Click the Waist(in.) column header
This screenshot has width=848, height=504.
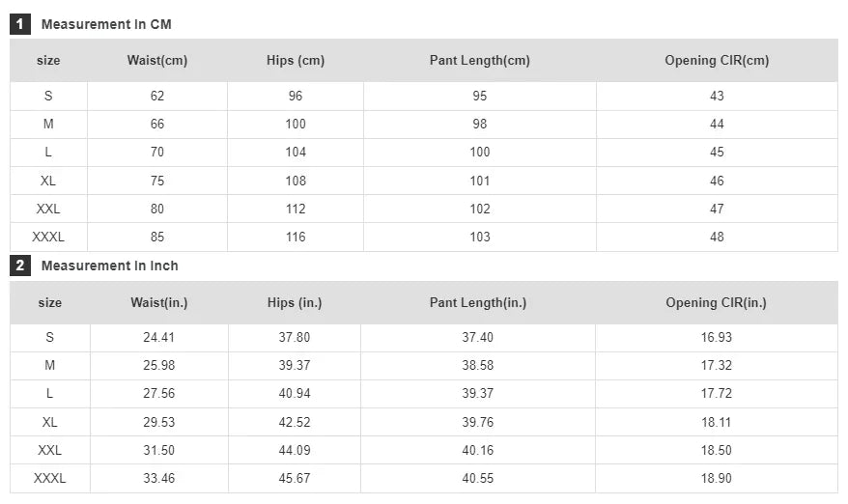tap(159, 303)
